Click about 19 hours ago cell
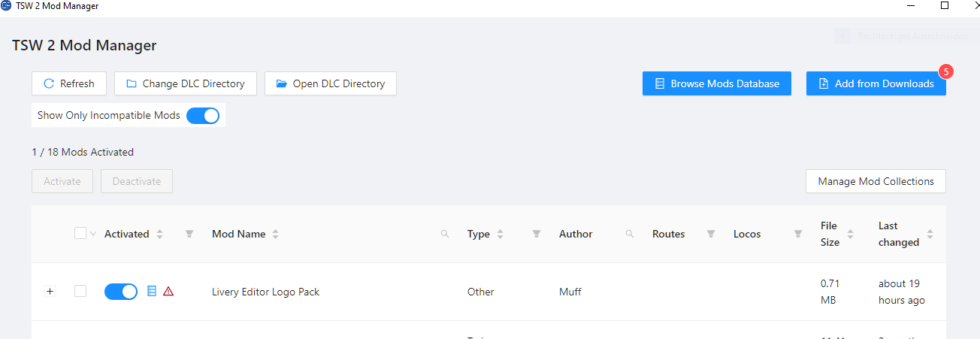Screen dimensions: 980x339 pos(902,292)
